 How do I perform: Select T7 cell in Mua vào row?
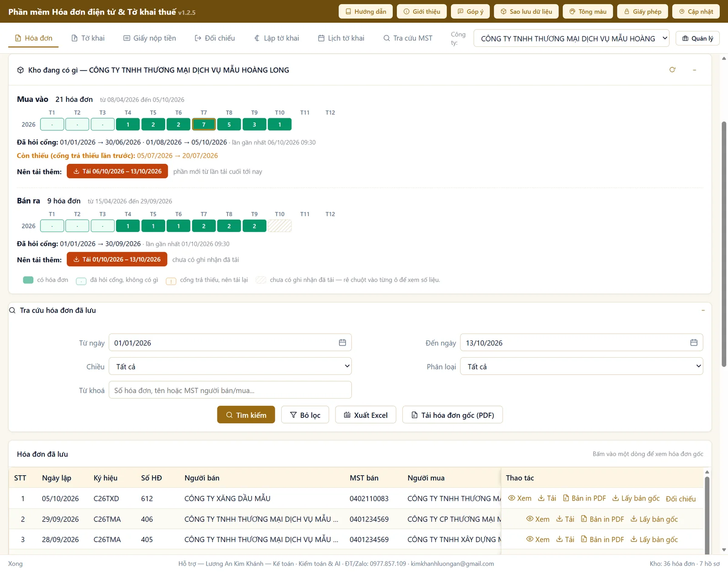[x=204, y=124]
